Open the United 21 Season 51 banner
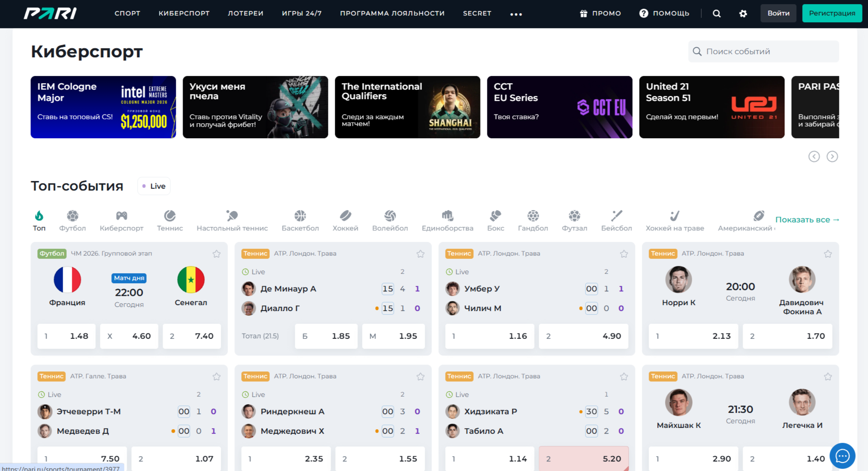This screenshot has width=868, height=471. click(712, 107)
